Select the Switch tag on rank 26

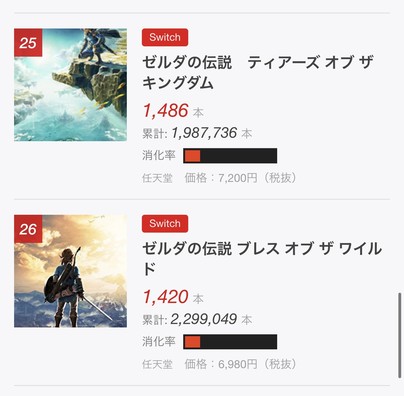tap(165, 224)
